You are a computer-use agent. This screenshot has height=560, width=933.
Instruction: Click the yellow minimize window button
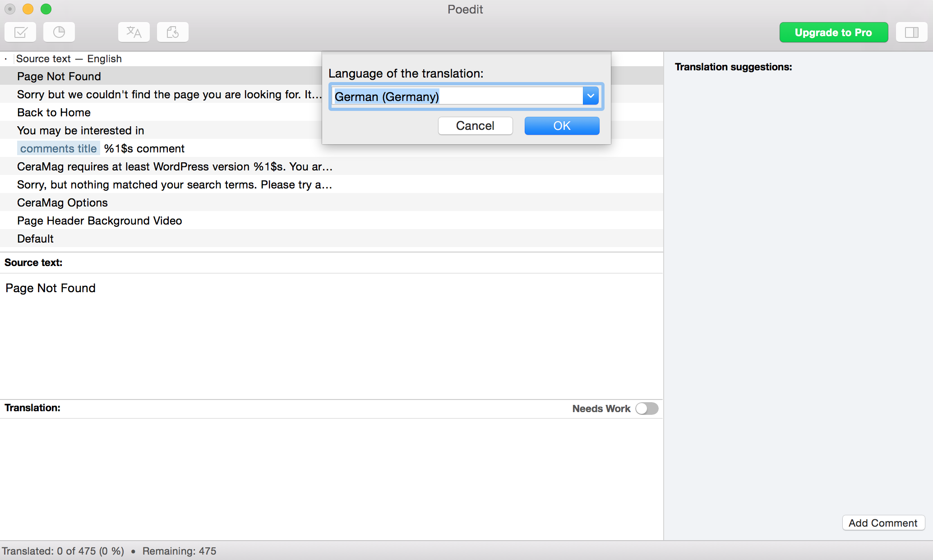pyautogui.click(x=28, y=9)
